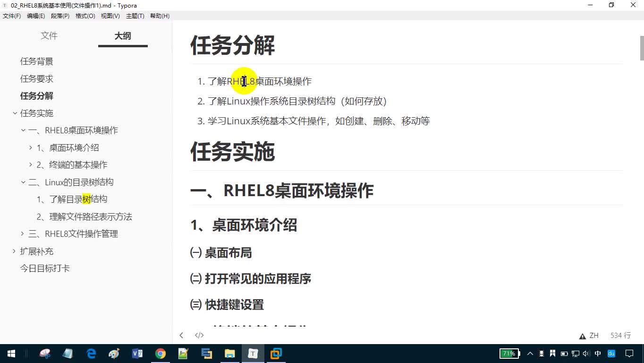Screen dimensions: 644x363
Task: Click the Typora title bar app icon
Action: pos(5,5)
